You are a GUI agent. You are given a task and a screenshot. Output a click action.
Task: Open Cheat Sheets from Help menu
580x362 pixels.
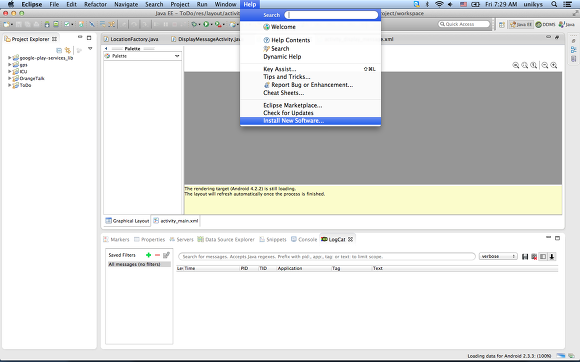coord(310,93)
